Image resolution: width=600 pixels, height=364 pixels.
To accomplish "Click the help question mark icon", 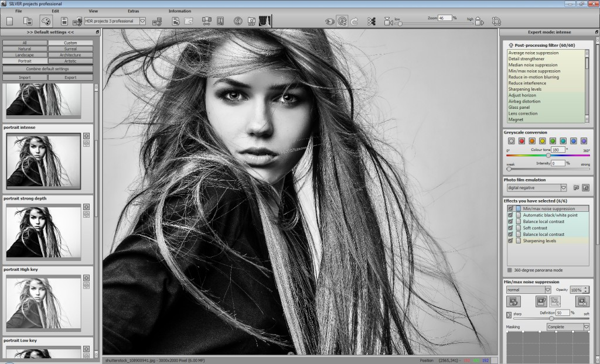I will coord(238,21).
